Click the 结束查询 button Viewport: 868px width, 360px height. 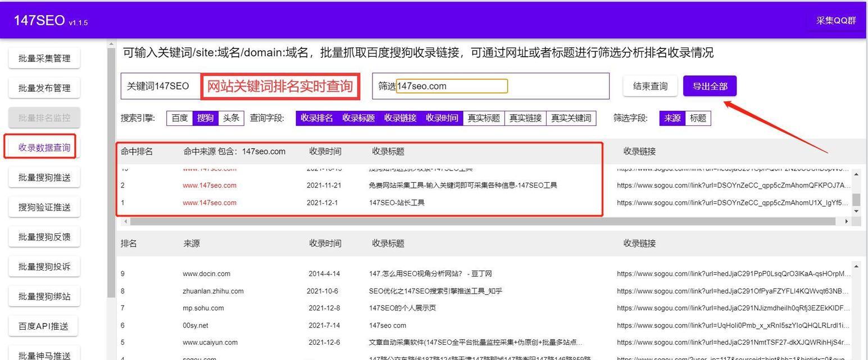[649, 85]
